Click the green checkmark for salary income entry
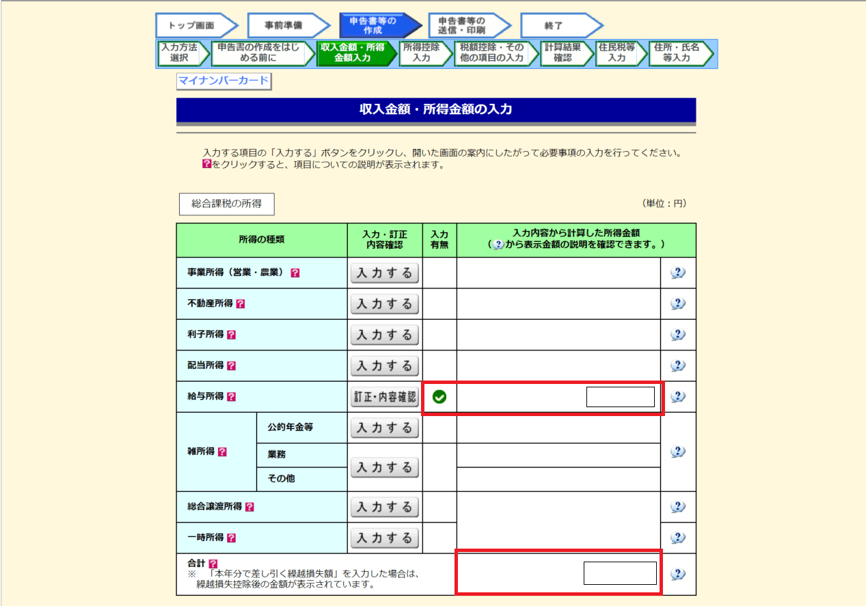 (x=438, y=396)
